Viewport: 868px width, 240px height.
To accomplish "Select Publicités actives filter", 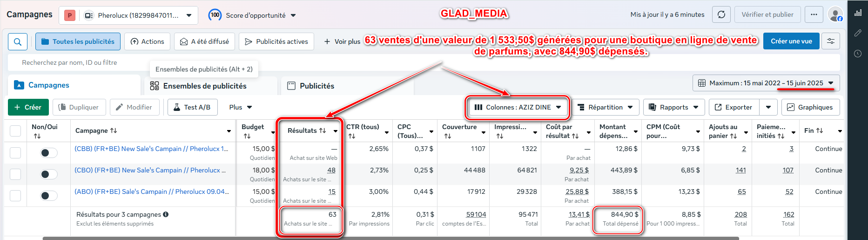I will (276, 41).
